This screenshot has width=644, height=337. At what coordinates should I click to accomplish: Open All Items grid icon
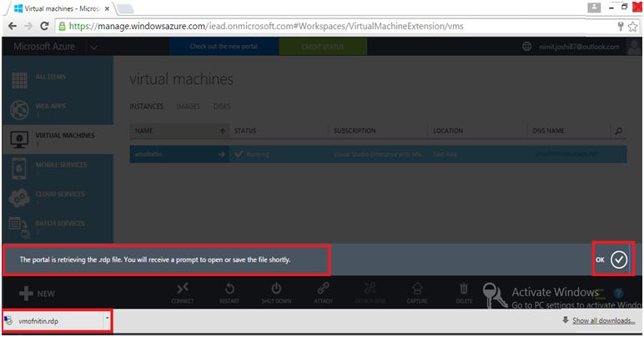click(19, 80)
